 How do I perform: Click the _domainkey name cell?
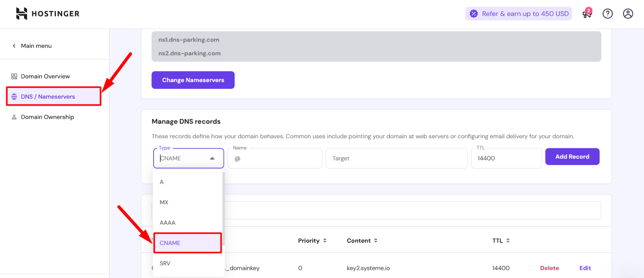point(242,268)
